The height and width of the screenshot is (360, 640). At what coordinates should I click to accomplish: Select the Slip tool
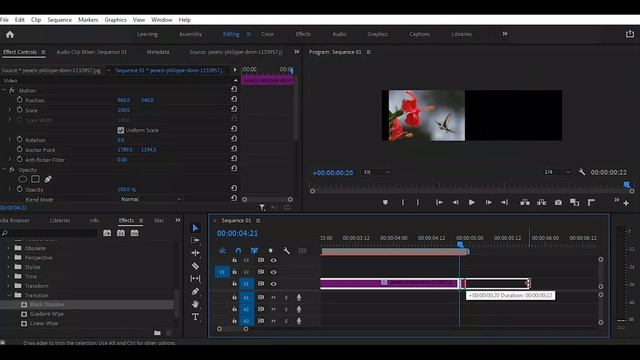[x=196, y=278]
